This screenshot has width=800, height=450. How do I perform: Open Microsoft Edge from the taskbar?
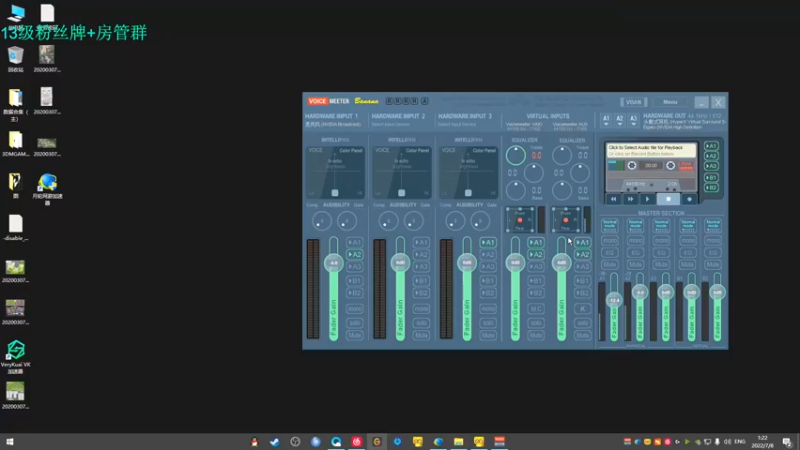coord(438,442)
